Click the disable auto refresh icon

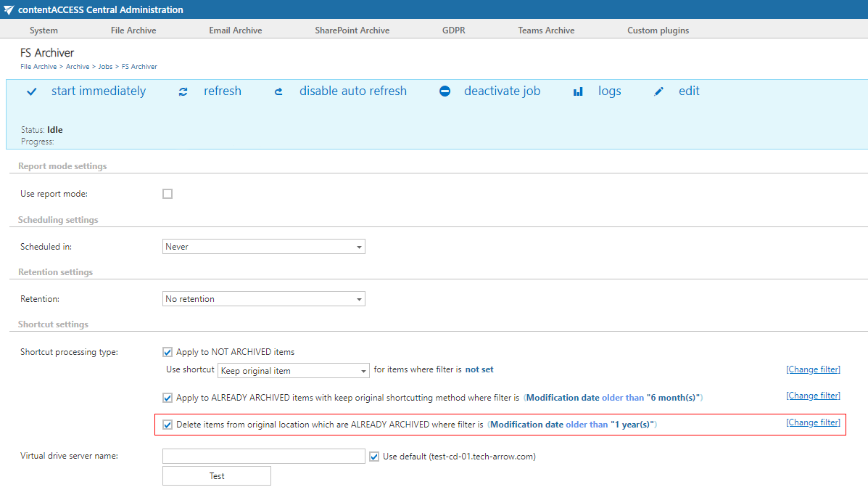278,91
